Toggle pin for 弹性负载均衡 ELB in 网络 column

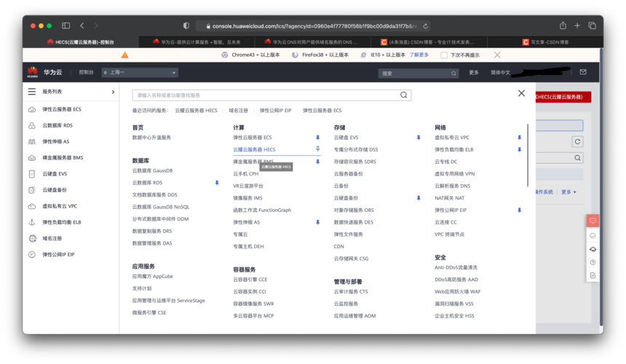[x=520, y=150]
